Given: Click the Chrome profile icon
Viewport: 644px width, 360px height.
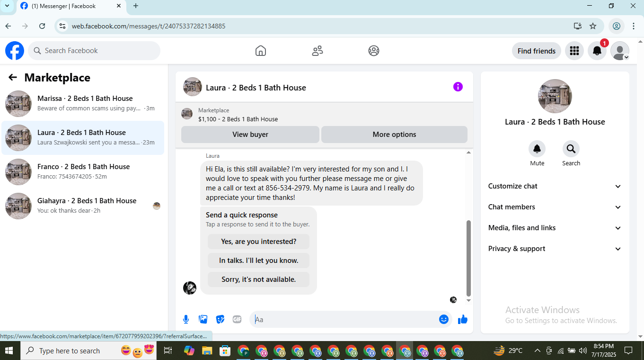Looking at the screenshot, I should point(617,26).
